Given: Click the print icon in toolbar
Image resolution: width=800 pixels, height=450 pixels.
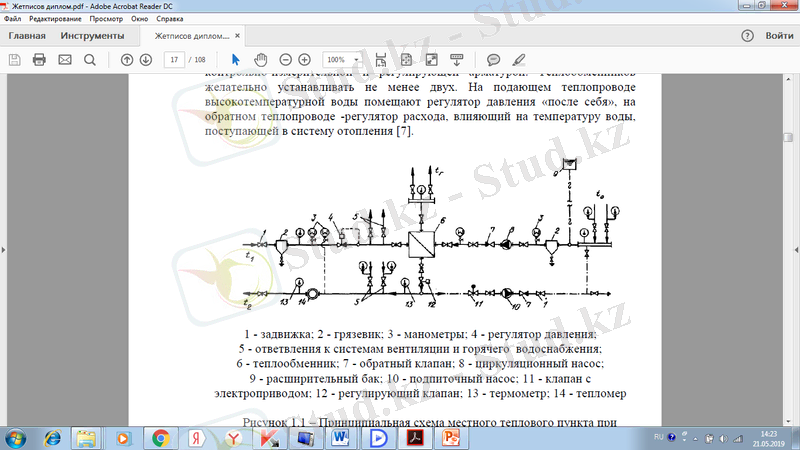Looking at the screenshot, I should tap(40, 60).
